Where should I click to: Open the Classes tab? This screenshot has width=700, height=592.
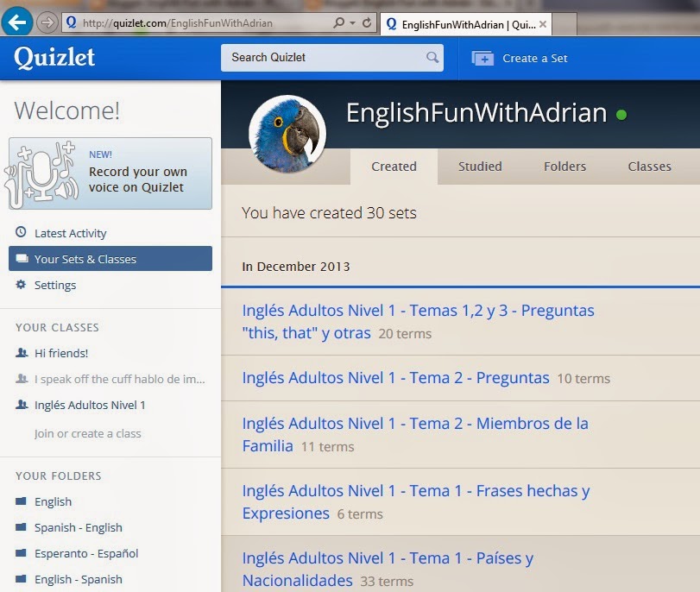coord(649,167)
